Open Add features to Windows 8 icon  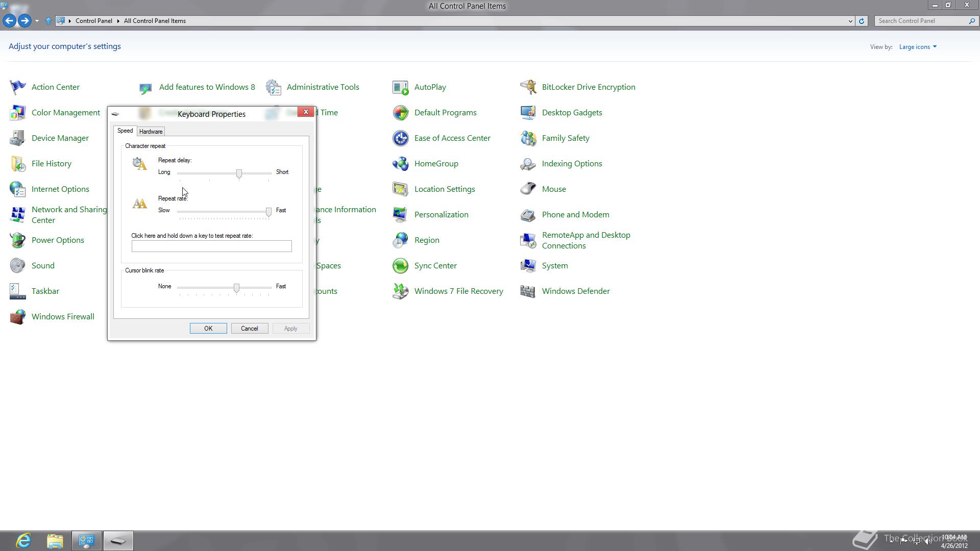(145, 87)
